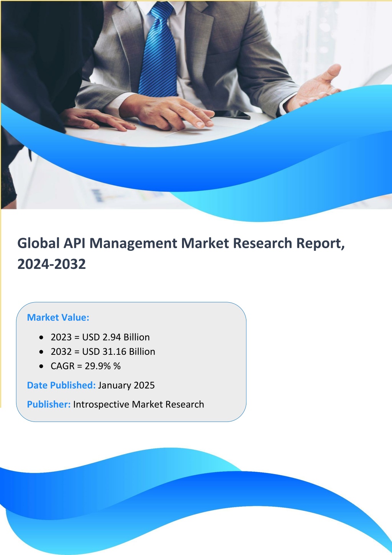Click the Date Published label
Viewport: 392px width, 555px height.
coord(61,385)
